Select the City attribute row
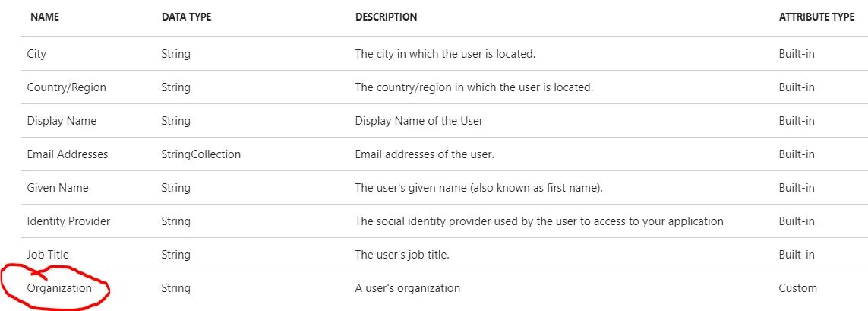 [37, 54]
